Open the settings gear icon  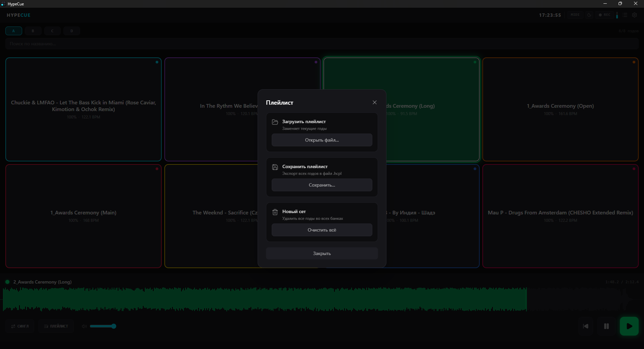coord(634,15)
